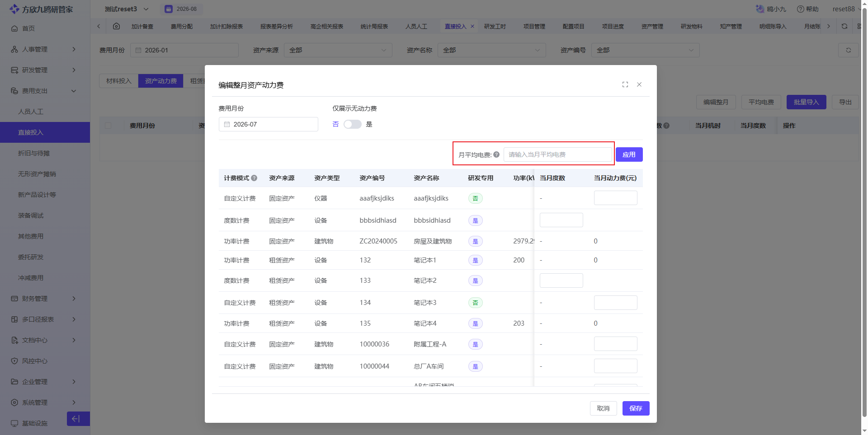The height and width of the screenshot is (435, 868).
Task: Click the 批量导入 button
Action: click(x=806, y=102)
